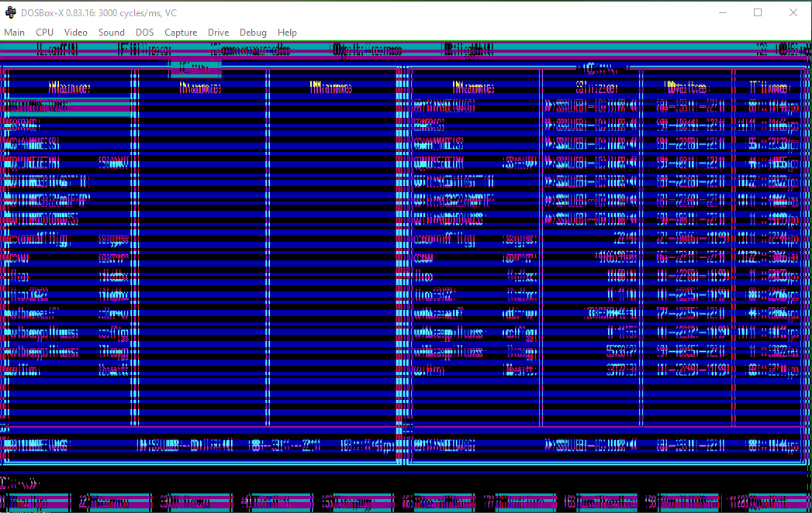812x513 pixels.
Task: Open the DOS menu
Action: (x=144, y=32)
